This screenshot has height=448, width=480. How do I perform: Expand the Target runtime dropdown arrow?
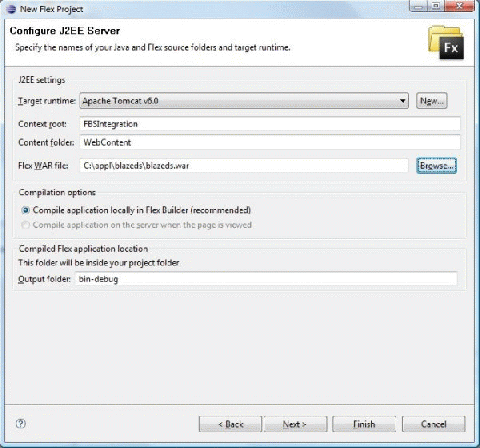pos(402,101)
